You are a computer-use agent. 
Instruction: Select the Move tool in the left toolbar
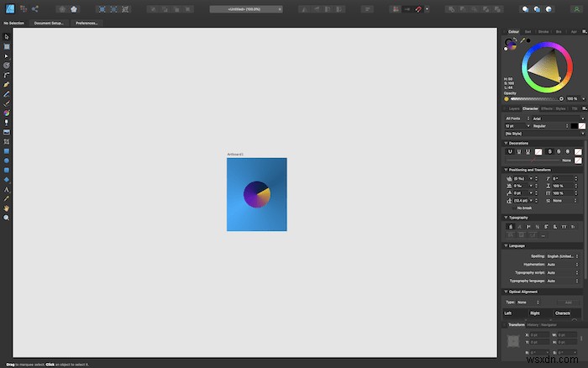tap(7, 37)
